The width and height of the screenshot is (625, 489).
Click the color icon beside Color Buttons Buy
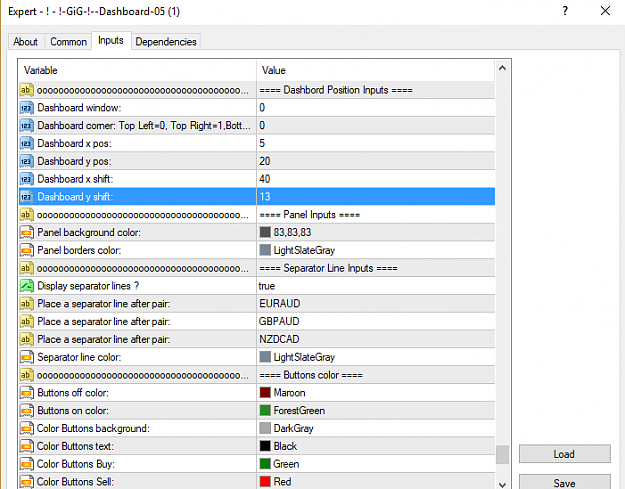point(26,464)
